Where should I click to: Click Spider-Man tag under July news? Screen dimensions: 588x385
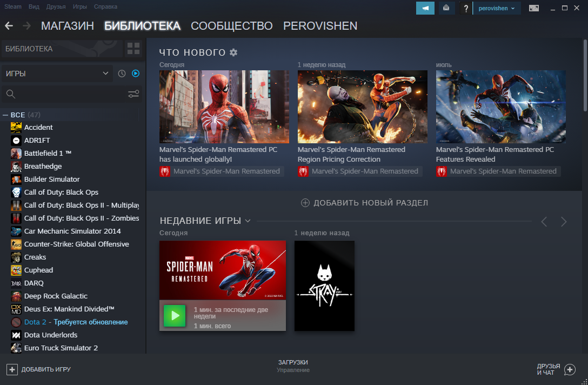coord(498,171)
